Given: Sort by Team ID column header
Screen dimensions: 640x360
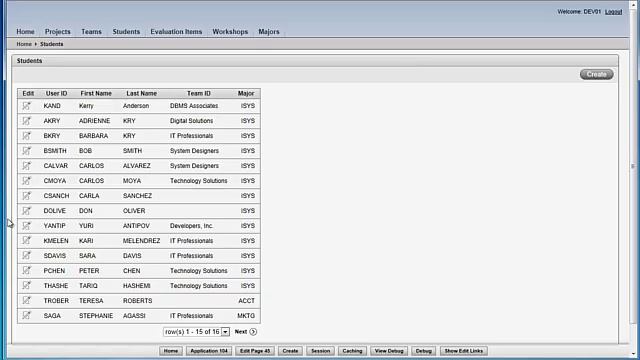Looking at the screenshot, I should [199, 93].
